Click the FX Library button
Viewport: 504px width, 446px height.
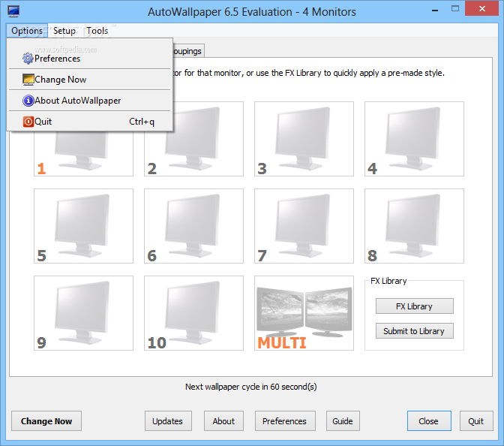415,306
